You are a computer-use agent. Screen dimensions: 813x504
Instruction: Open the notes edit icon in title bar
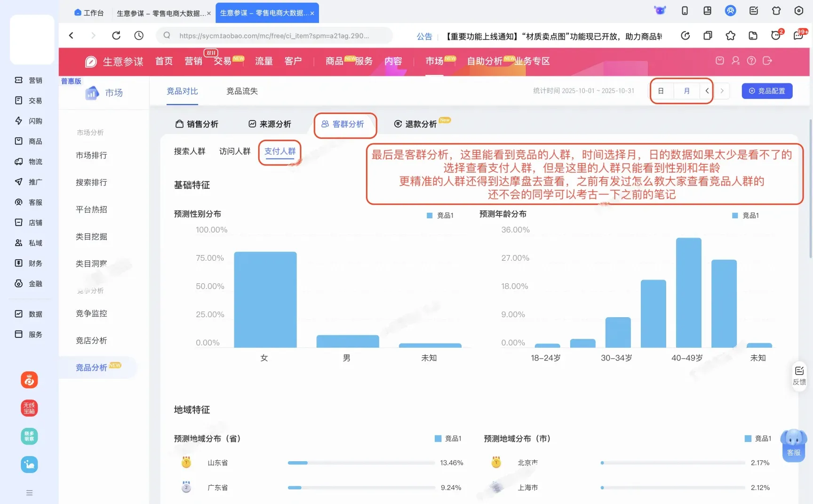click(x=754, y=11)
